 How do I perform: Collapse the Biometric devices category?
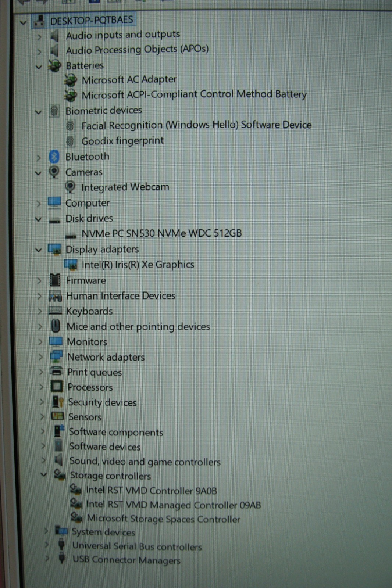tap(38, 112)
